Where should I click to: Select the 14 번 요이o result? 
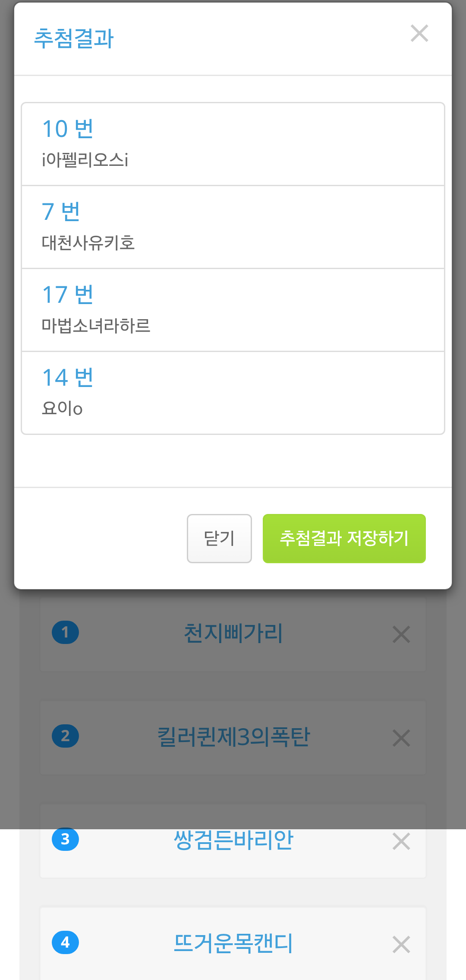click(x=233, y=393)
